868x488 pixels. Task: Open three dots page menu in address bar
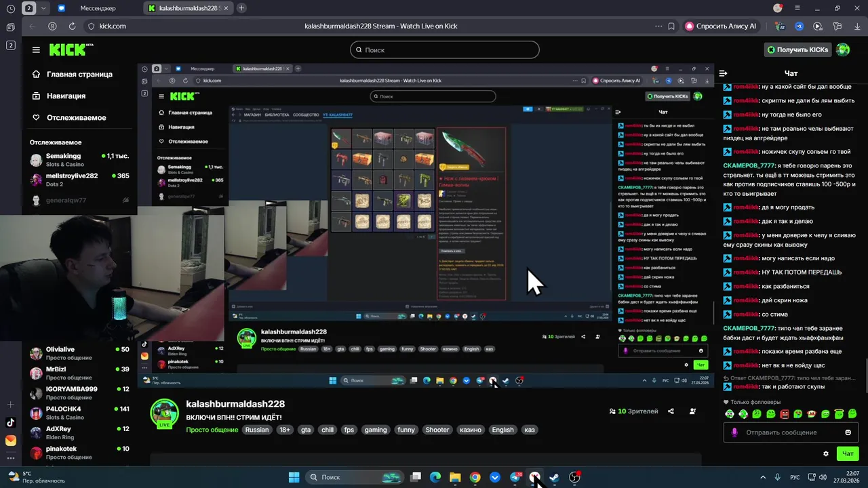click(658, 26)
